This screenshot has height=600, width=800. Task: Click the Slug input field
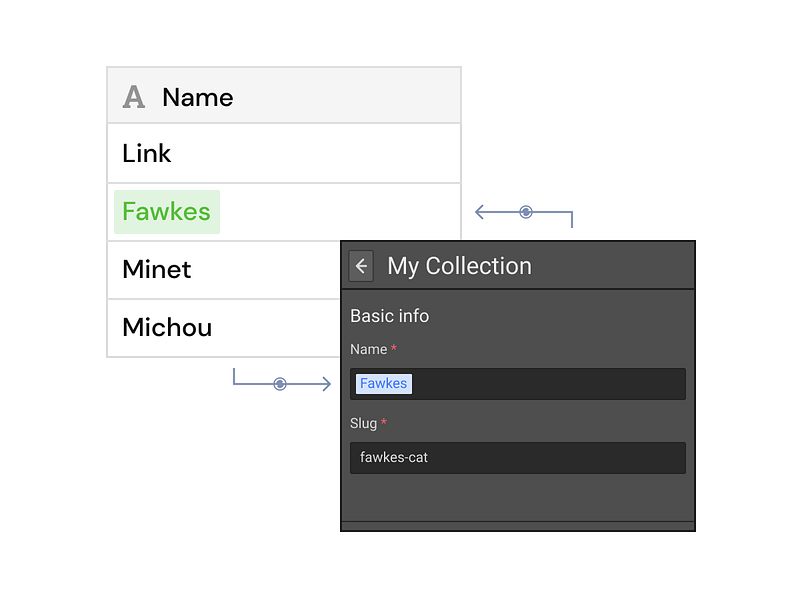click(x=517, y=458)
